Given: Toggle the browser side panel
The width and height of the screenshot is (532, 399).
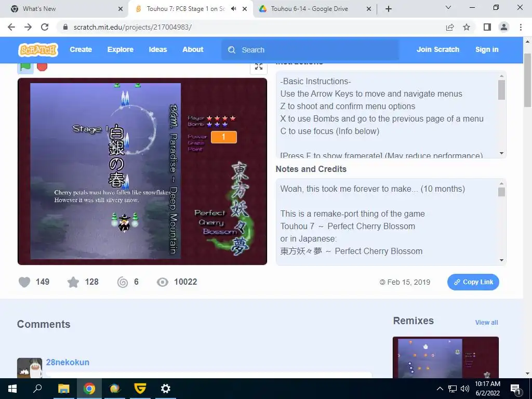Looking at the screenshot, I should (x=487, y=27).
